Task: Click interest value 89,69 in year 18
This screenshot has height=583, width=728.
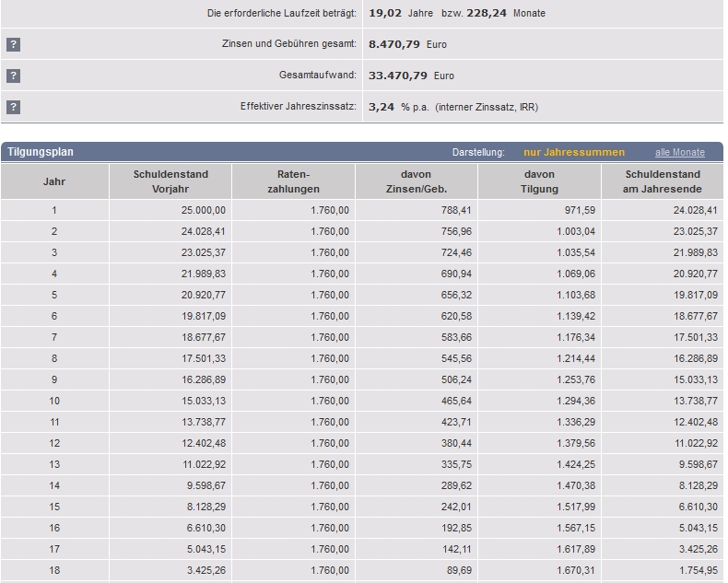Action: [x=459, y=570]
